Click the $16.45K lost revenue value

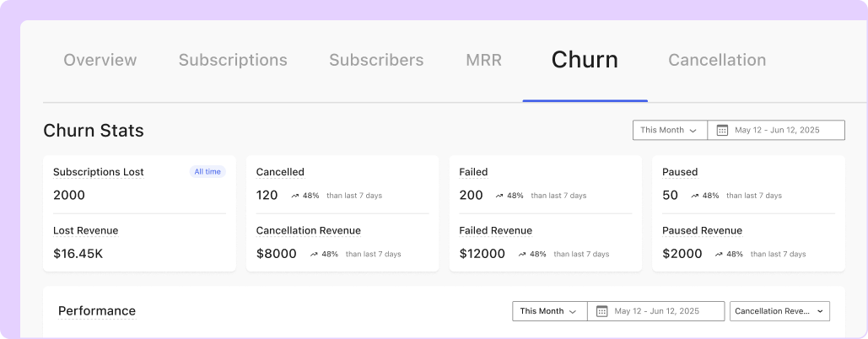pyautogui.click(x=78, y=254)
